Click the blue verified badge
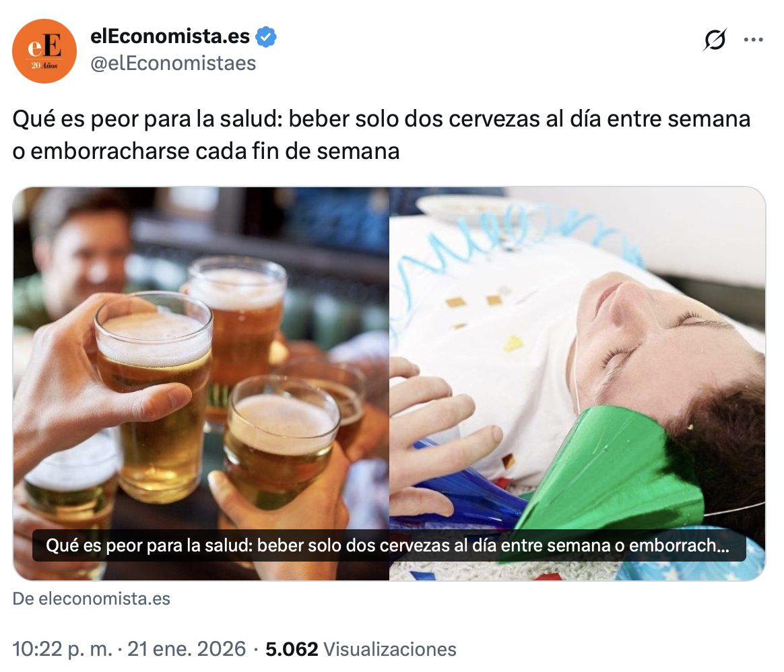Screen dimensions: 784x672 [x=266, y=36]
